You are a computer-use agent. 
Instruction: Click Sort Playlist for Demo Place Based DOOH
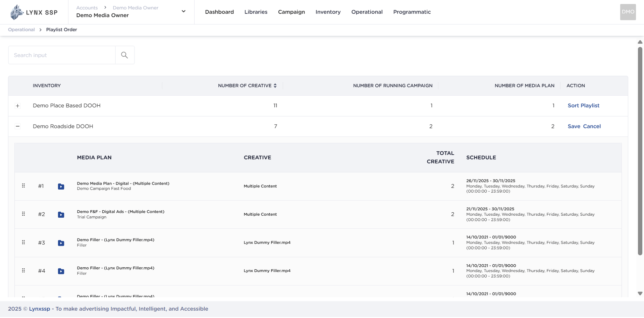[584, 106]
